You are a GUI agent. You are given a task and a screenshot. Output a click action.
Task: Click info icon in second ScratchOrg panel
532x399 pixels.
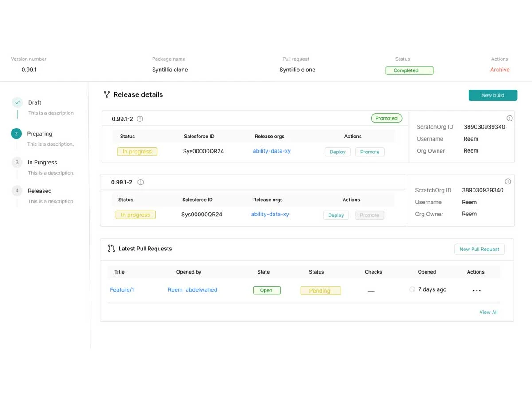508,181
